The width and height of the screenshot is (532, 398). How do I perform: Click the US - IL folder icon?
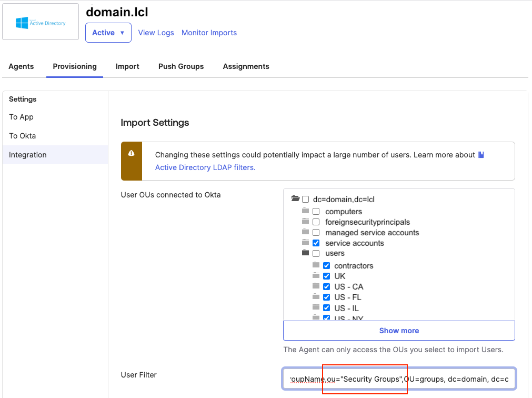316,307
